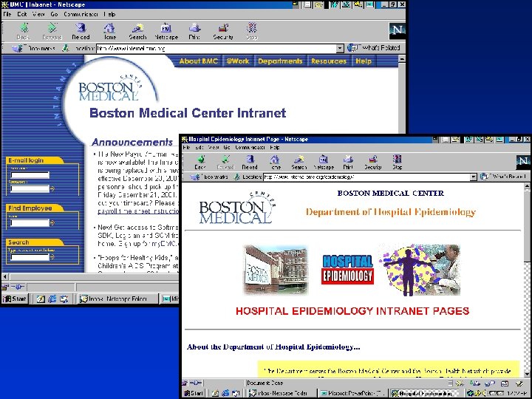Click Hospital Epidemiology taskbar button
This screenshot has width=532, height=399.
click(x=423, y=393)
